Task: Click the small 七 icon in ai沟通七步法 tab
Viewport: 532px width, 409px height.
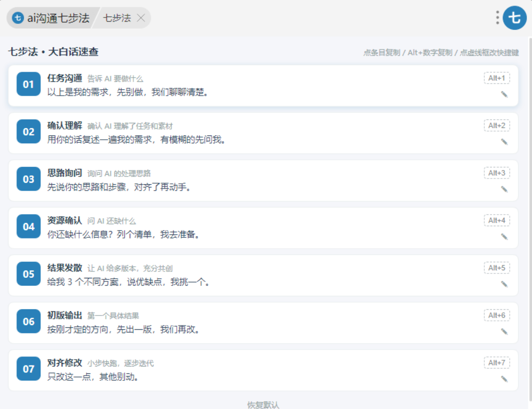Action: [18, 18]
